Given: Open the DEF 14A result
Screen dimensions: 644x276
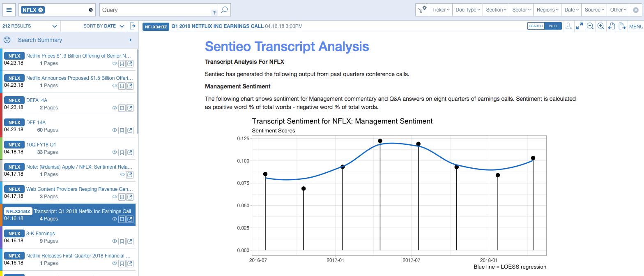Looking at the screenshot, I should point(36,123).
